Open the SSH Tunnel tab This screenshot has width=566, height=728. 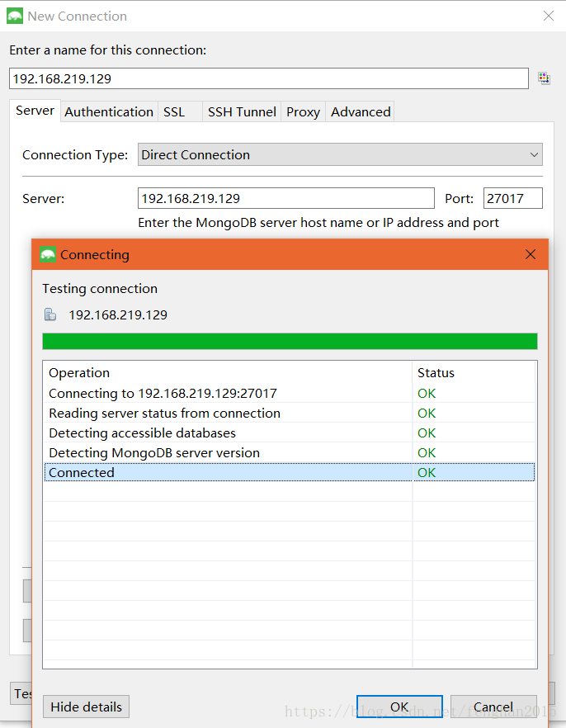(242, 112)
